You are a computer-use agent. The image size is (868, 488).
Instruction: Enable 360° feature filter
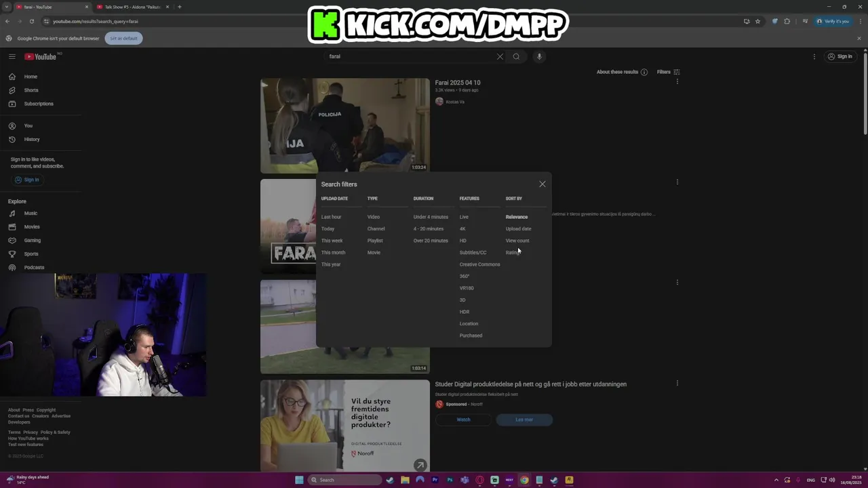[465, 277]
